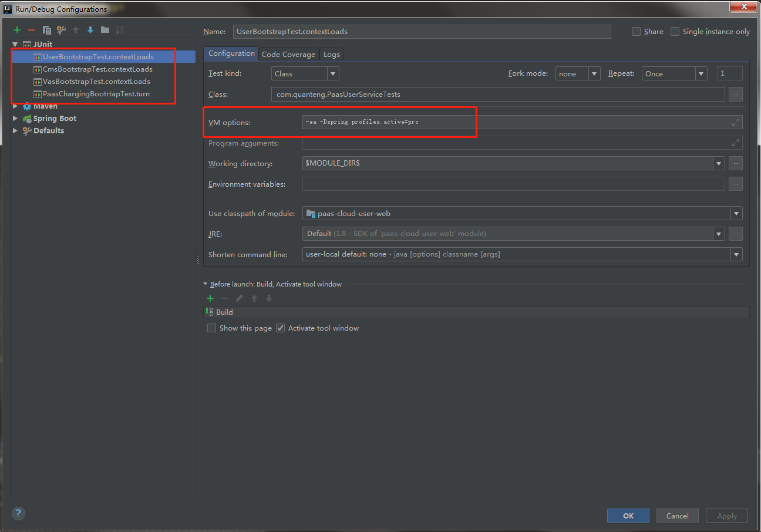This screenshot has height=532, width=761.
Task: Open the Edit Defaults wrench icon
Action: click(x=61, y=30)
